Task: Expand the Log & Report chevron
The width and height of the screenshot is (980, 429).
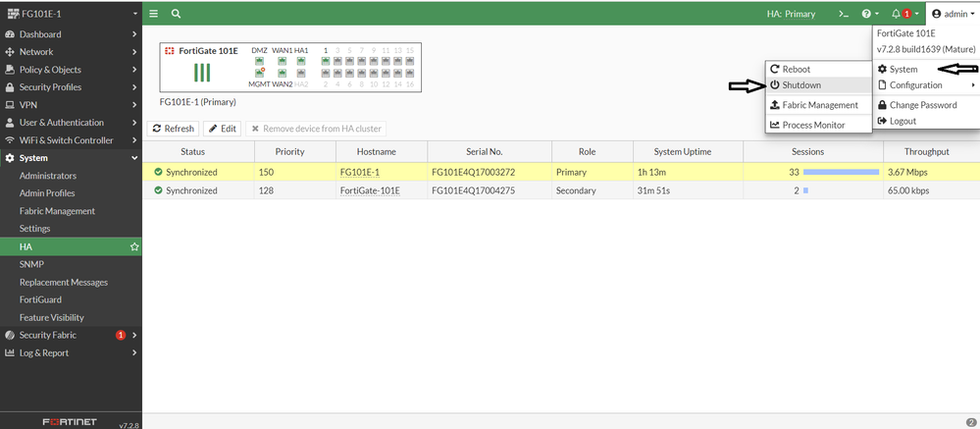Action: click(x=134, y=352)
